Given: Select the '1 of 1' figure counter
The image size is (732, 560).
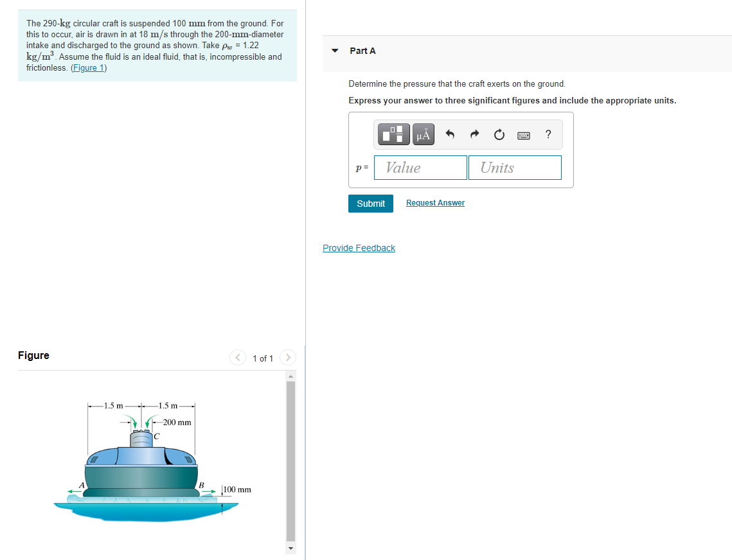Looking at the screenshot, I should click(263, 358).
